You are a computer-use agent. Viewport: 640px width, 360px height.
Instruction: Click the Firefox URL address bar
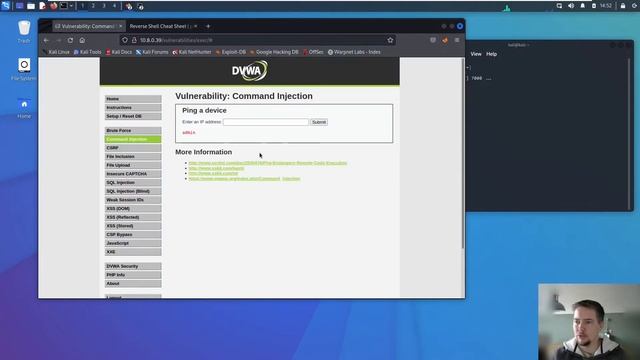(x=257, y=40)
